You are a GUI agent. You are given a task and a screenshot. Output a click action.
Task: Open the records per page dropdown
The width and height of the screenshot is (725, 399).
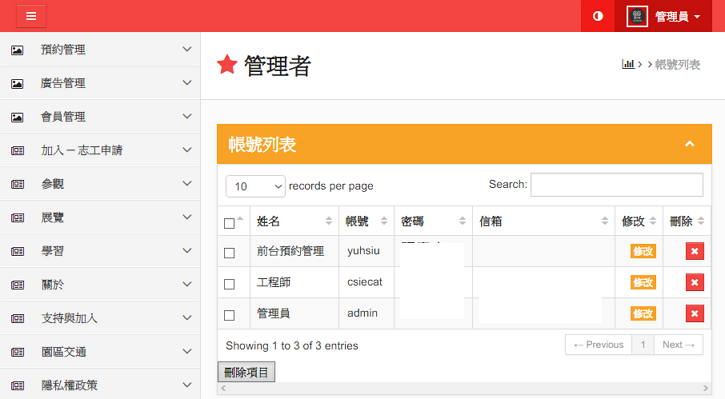tap(255, 186)
